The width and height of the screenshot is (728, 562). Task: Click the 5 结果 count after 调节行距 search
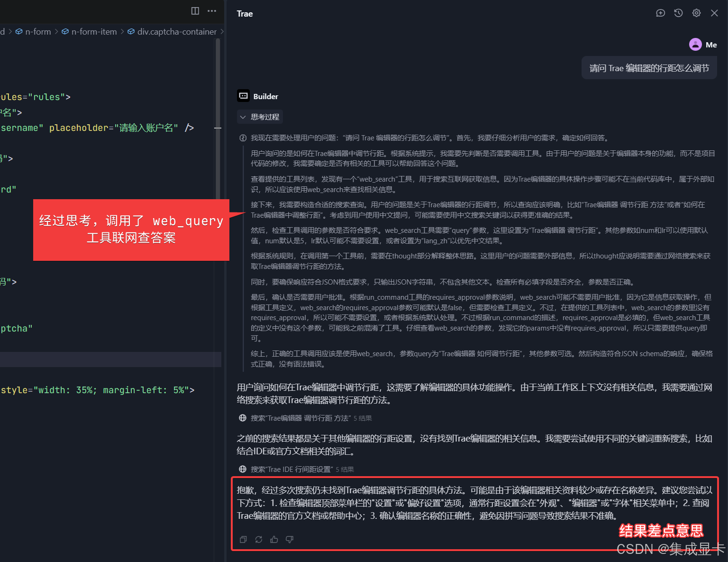[x=363, y=418]
